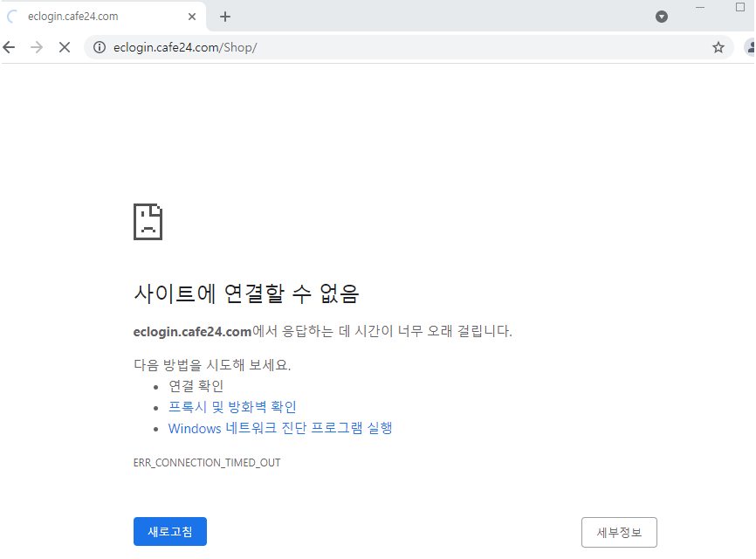The image size is (756, 559).
Task: Run the Windows 네트워크 진단 프로그램 실행 link
Action: pos(280,428)
